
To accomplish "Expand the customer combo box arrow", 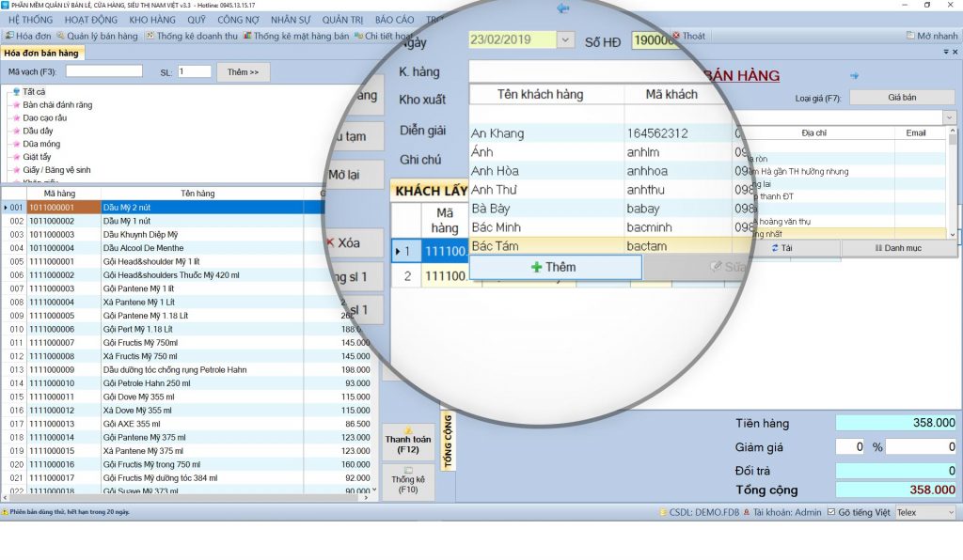I will [x=950, y=117].
